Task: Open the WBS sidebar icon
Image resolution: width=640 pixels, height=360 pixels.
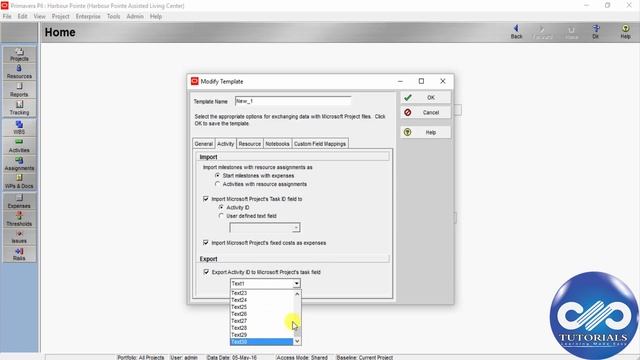Action: coord(19,127)
